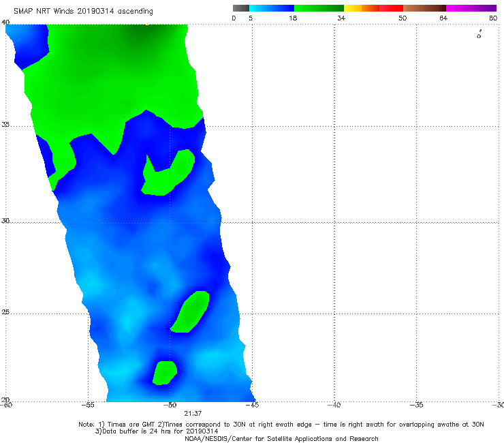Click the color bar label '18'
The height and width of the screenshot is (443, 504).
pos(293,18)
